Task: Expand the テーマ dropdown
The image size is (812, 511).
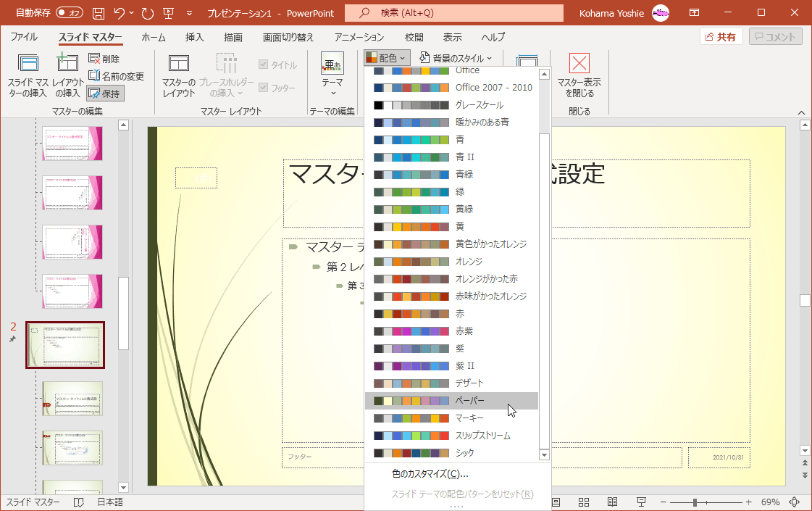Action: click(x=332, y=75)
